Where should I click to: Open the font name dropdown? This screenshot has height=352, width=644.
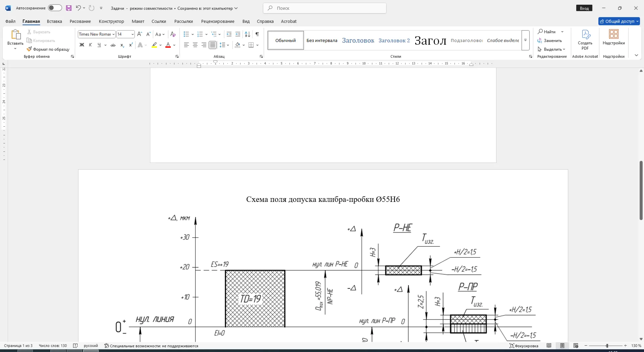click(x=114, y=34)
